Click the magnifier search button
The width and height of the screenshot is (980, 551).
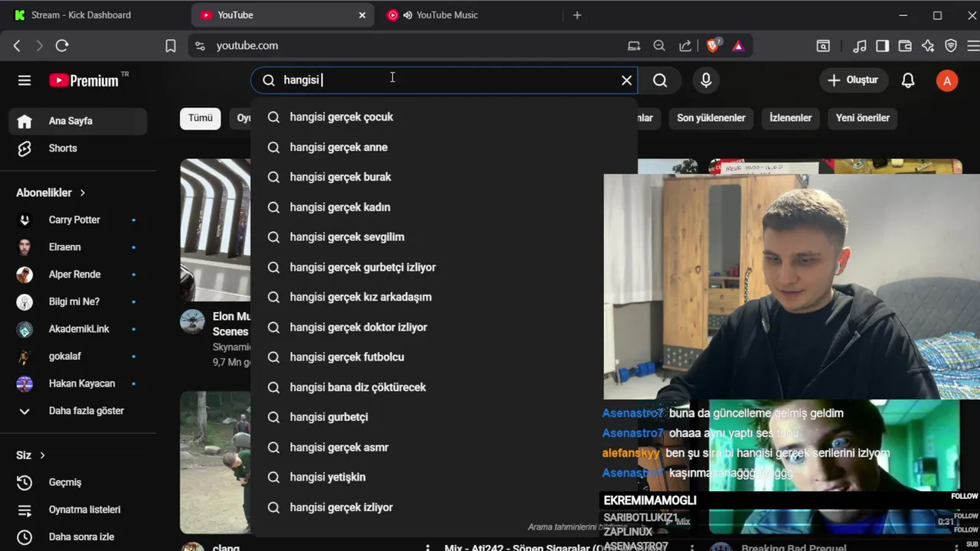point(660,80)
